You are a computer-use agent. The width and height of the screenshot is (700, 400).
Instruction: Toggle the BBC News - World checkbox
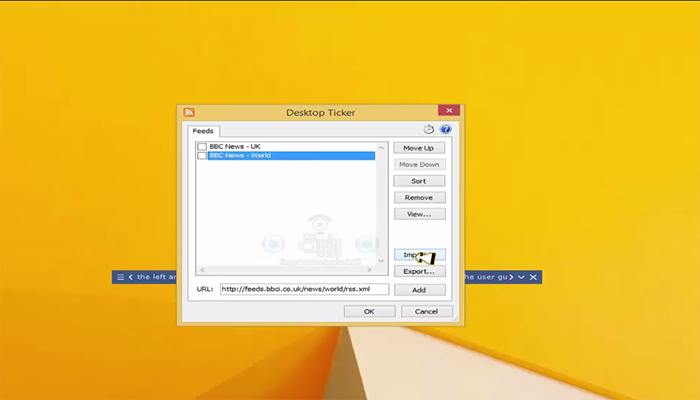coord(202,155)
